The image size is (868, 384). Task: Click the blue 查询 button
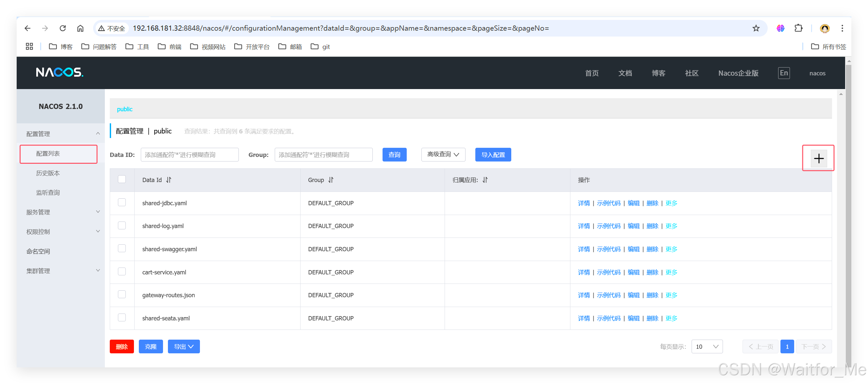394,154
